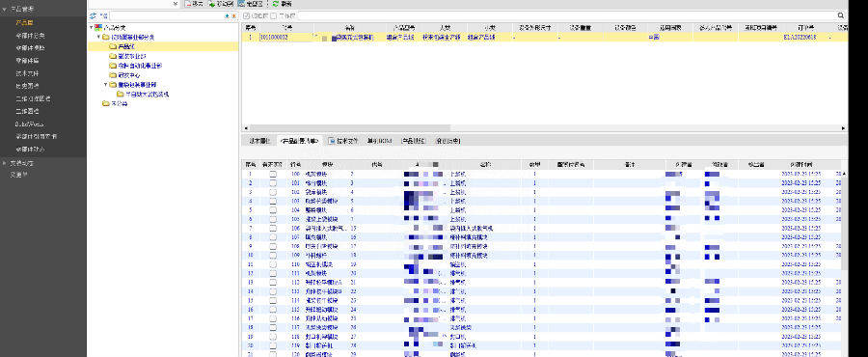Collapse the second-level business unit category node
Screen dimensions: 868x357
pos(98,37)
